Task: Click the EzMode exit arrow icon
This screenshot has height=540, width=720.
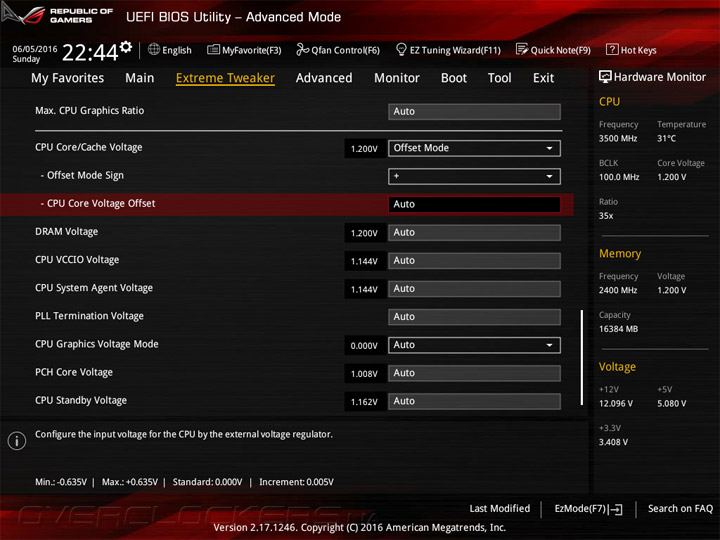Action: [616, 509]
